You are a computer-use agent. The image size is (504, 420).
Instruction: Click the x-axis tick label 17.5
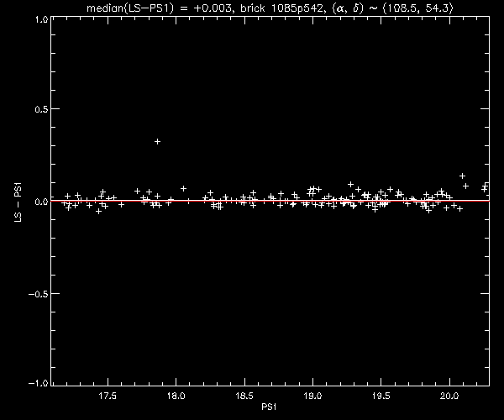pos(108,396)
